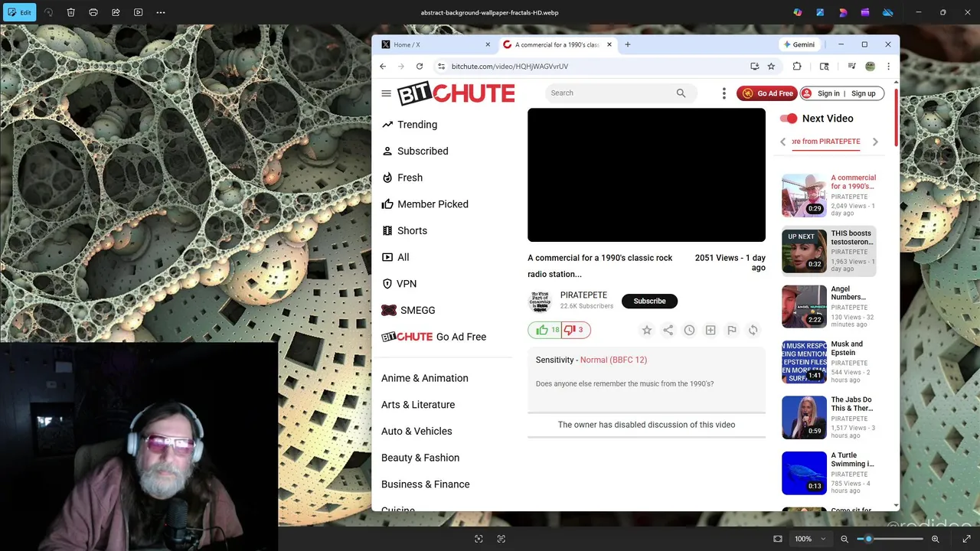Go back in the browser
This screenshot has width=980, height=551.
[383, 67]
